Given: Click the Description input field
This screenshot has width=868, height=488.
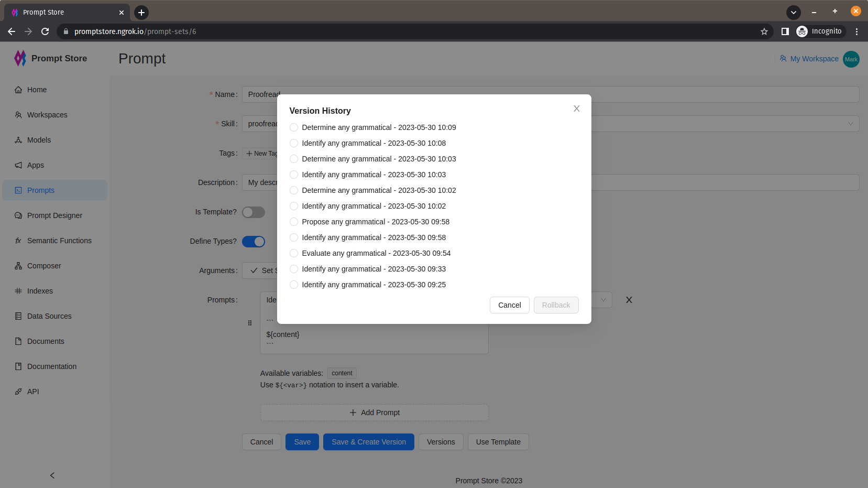Looking at the screenshot, I should coord(551,182).
